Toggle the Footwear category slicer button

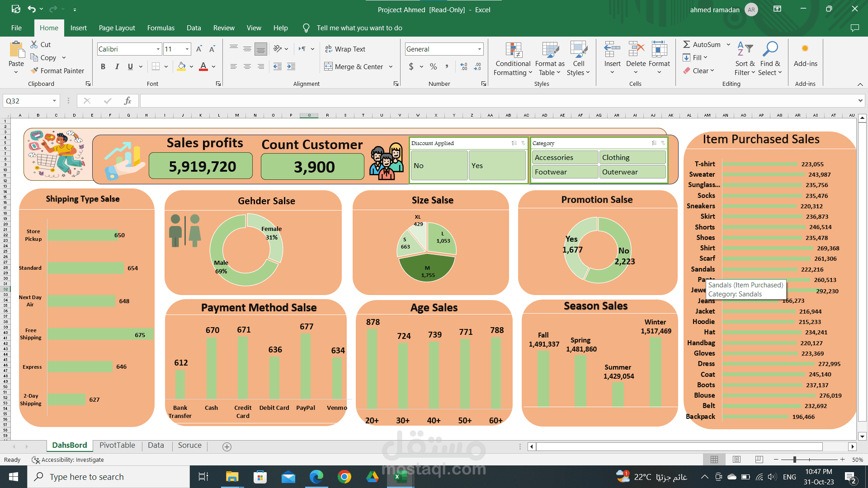coord(564,172)
